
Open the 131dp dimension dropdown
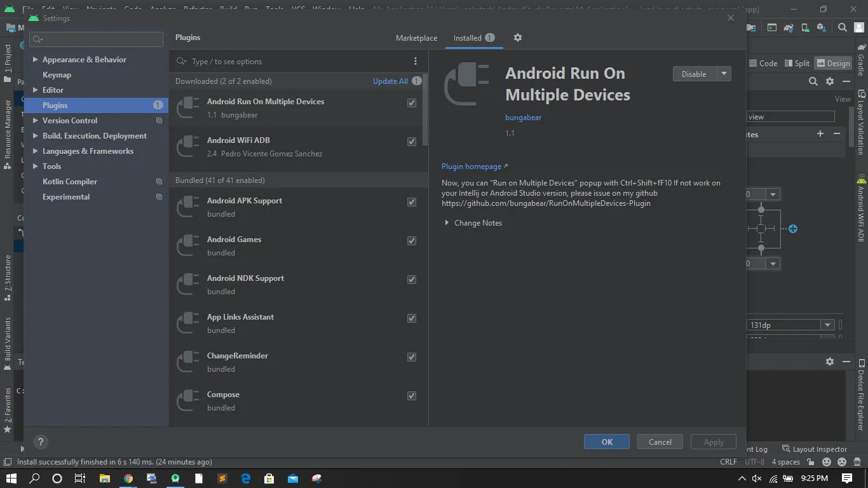827,325
